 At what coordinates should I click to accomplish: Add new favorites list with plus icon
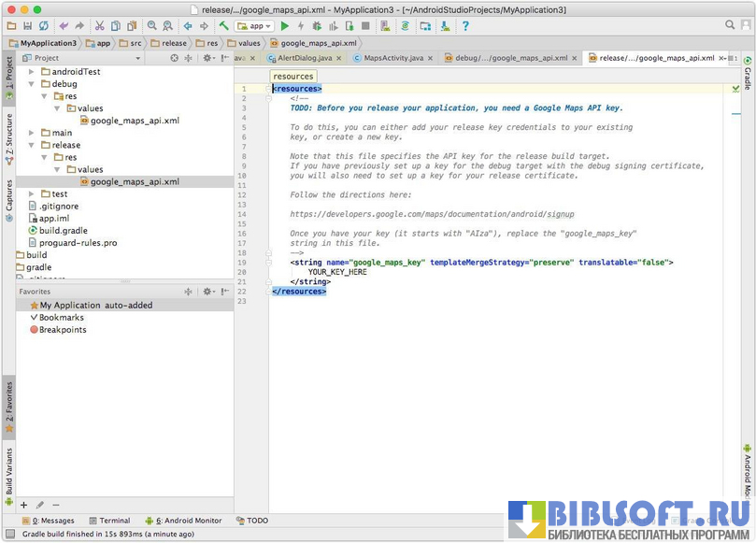(x=24, y=505)
